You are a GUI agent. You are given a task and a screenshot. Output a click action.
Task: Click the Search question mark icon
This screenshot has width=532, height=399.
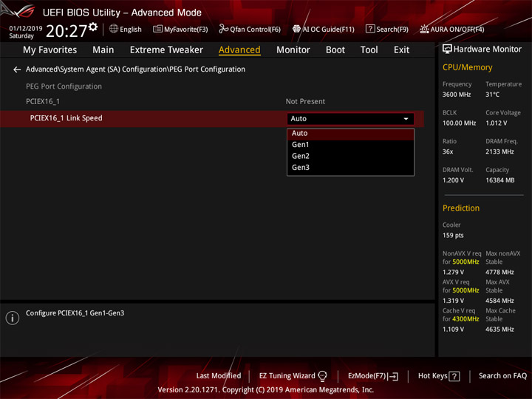[370, 29]
